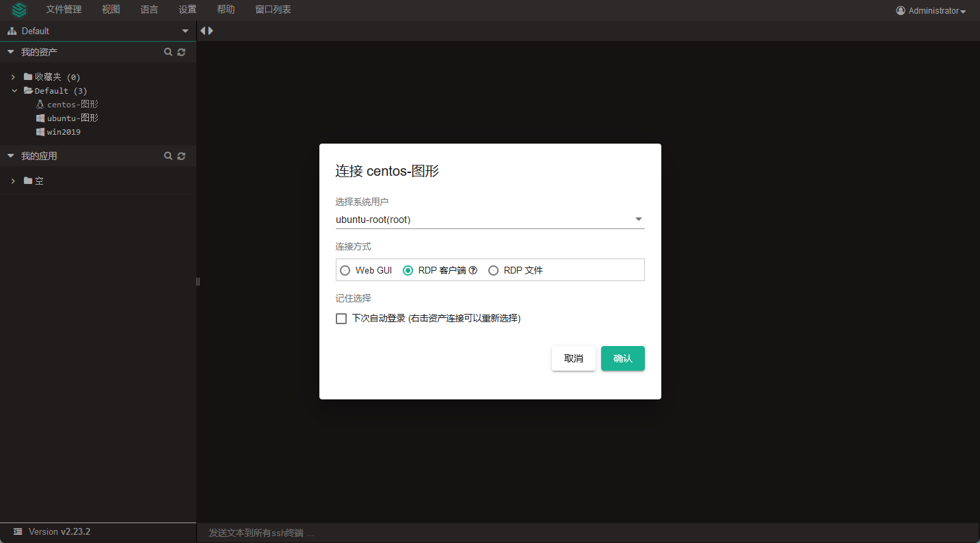Click the JumpServer logo icon
Image resolution: width=980 pixels, height=543 pixels.
click(x=19, y=10)
